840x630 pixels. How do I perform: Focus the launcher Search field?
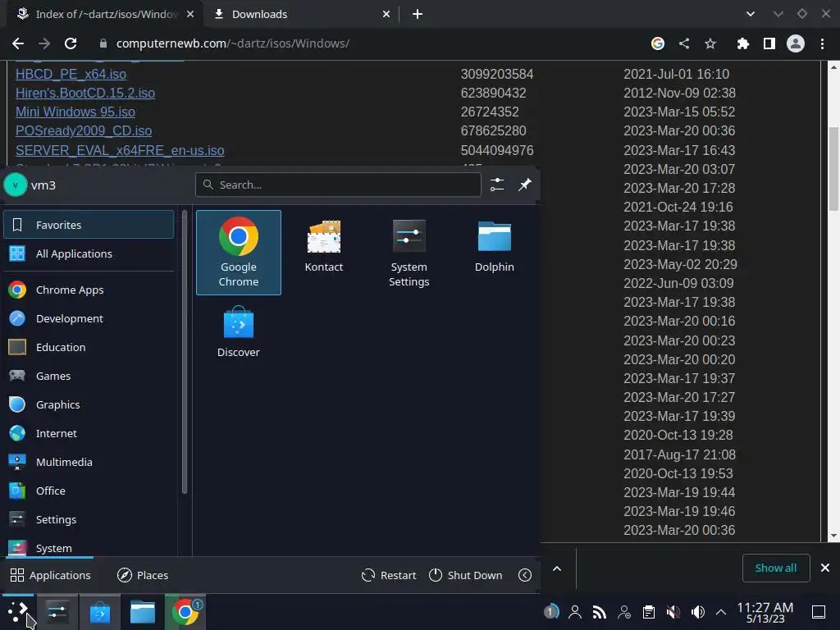pyautogui.click(x=338, y=185)
